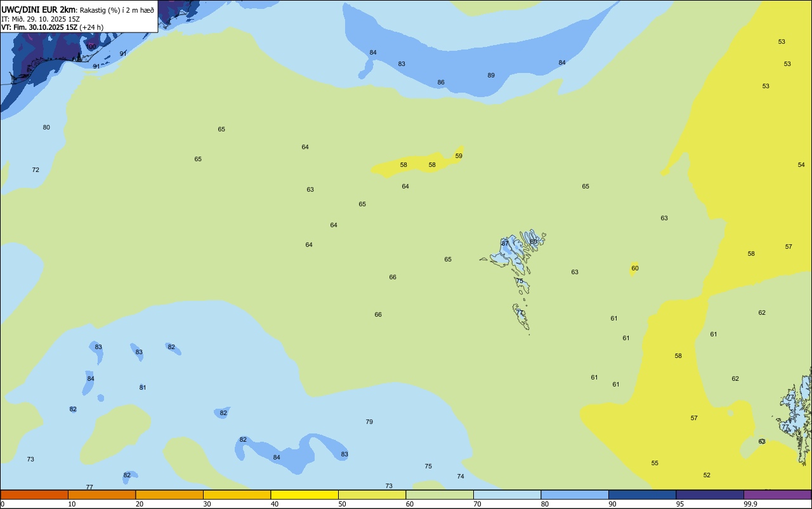The height and width of the screenshot is (509, 812).
Task: Select the 81 humidity reading
Action: click(143, 388)
